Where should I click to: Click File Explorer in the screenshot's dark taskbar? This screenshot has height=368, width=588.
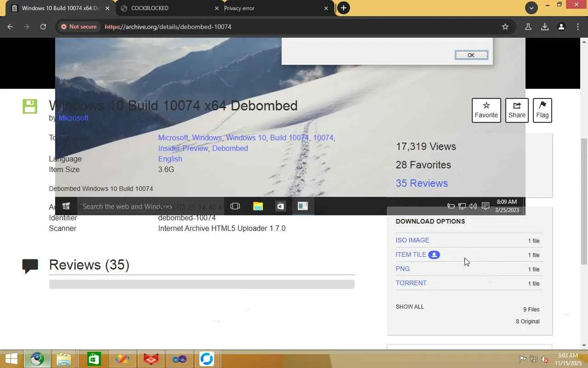click(258, 206)
